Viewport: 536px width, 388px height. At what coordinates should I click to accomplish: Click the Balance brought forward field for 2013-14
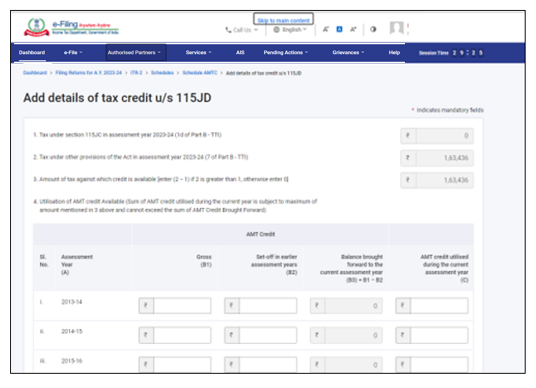tap(346, 306)
